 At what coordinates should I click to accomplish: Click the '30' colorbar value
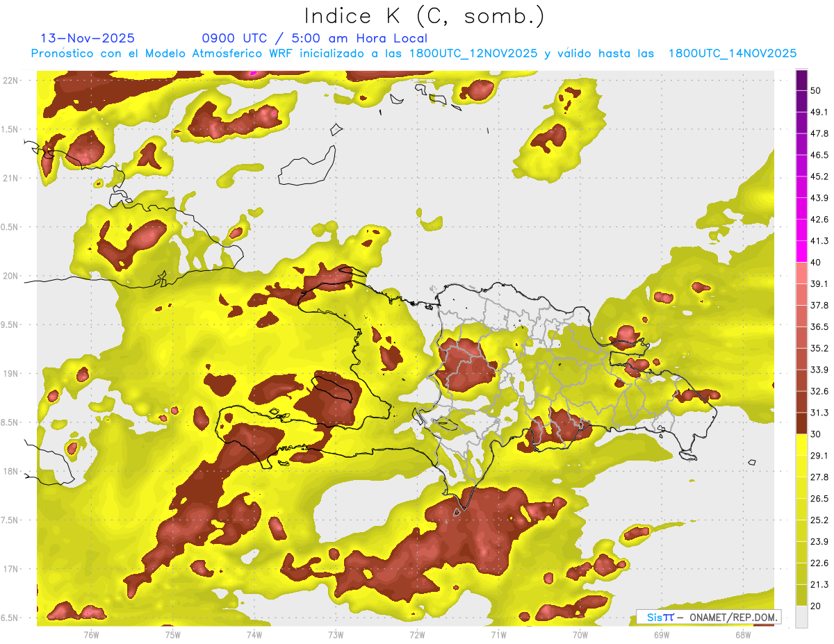coord(817,434)
